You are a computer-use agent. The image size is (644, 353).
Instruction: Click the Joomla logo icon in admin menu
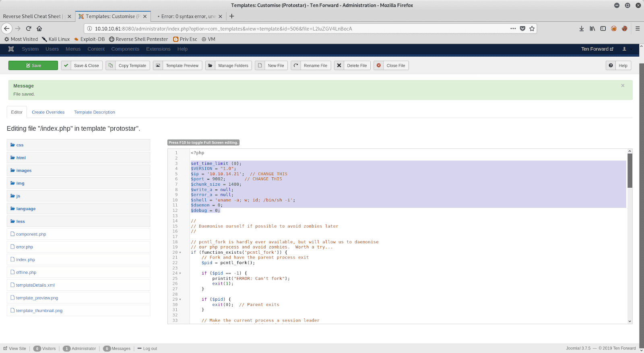pyautogui.click(x=11, y=49)
